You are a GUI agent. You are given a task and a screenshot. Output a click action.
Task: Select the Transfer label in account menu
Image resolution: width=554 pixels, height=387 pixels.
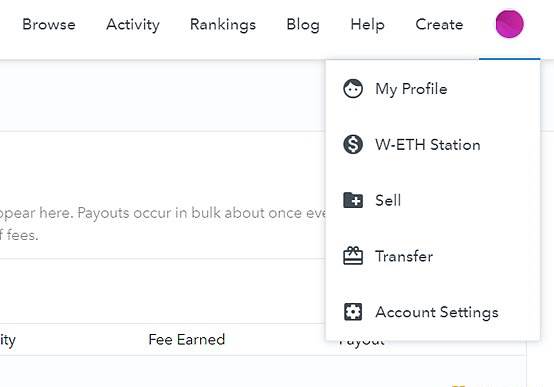pyautogui.click(x=404, y=256)
